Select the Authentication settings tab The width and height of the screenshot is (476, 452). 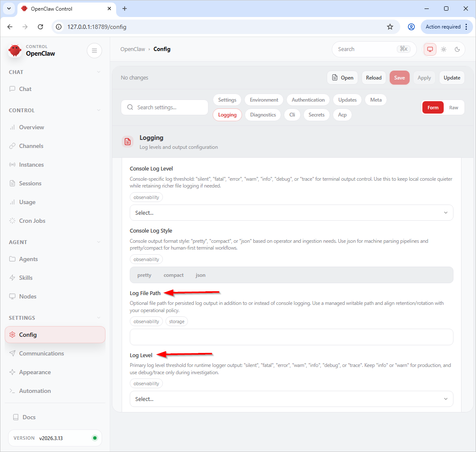pyautogui.click(x=308, y=100)
